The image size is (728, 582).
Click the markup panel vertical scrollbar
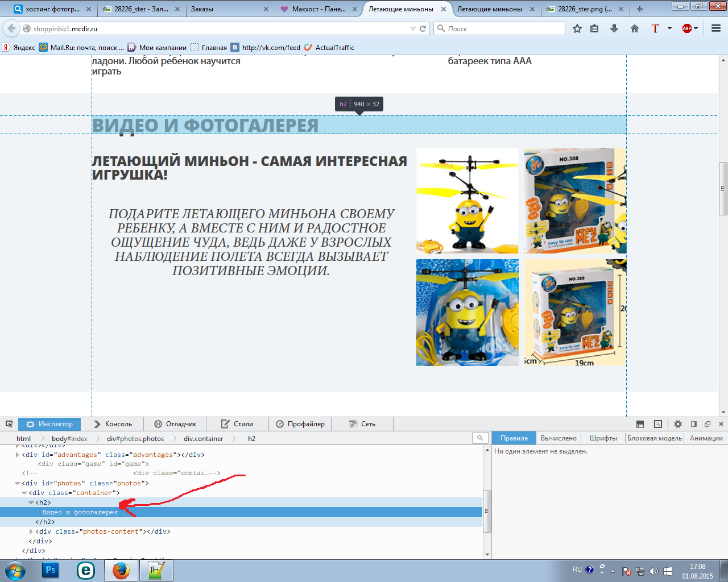487,511
